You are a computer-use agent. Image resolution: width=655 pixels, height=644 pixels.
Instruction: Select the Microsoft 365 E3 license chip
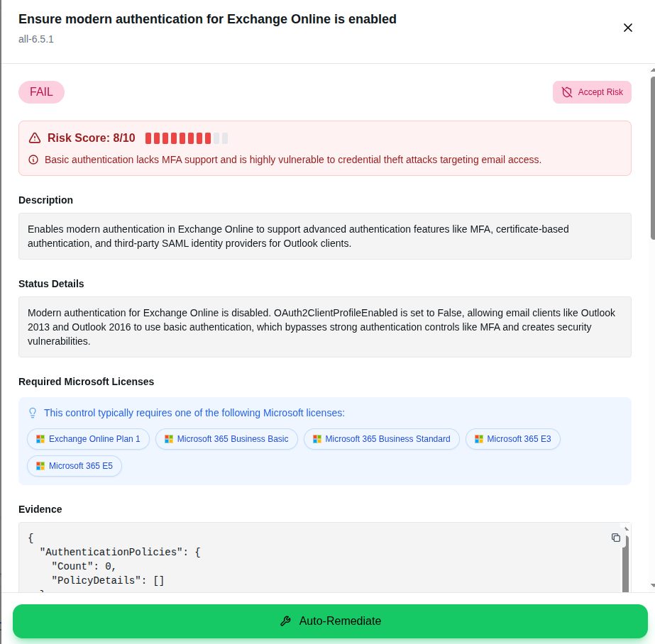tap(512, 439)
